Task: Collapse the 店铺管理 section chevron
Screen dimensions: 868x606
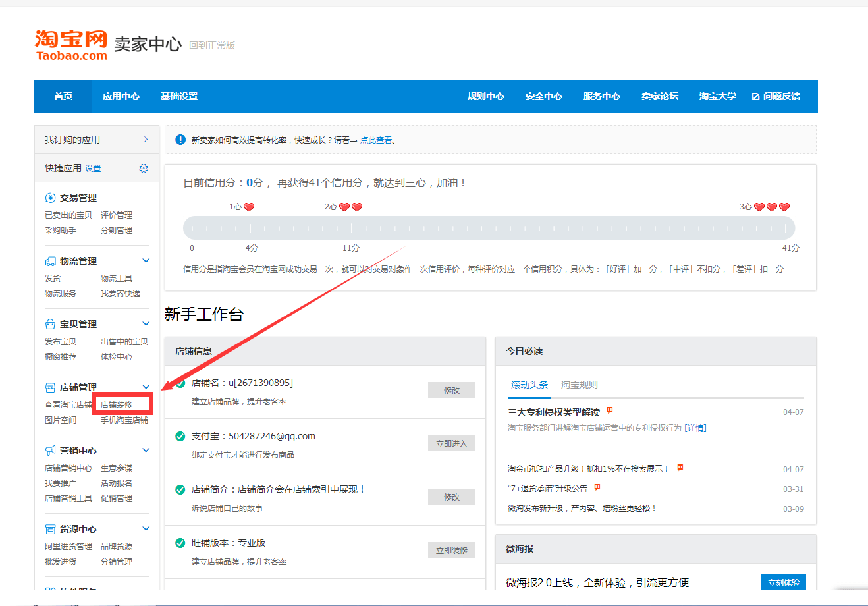Action: pyautogui.click(x=146, y=387)
